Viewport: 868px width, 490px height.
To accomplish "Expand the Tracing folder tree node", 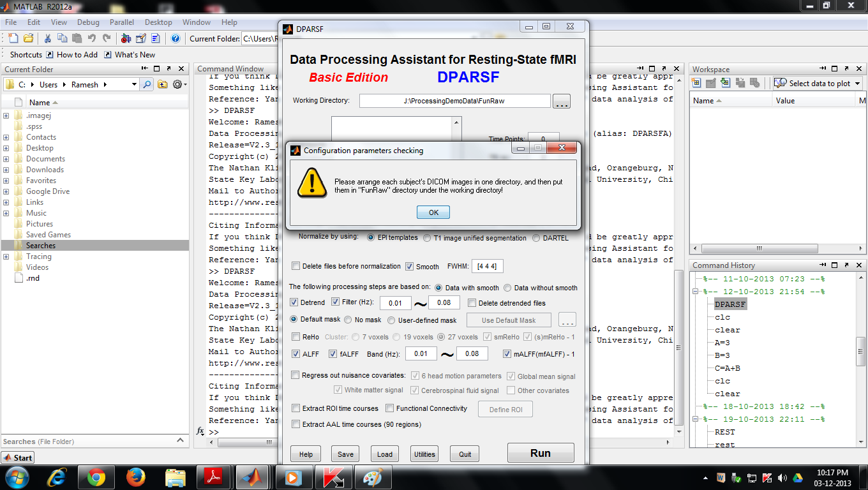I will click(6, 256).
